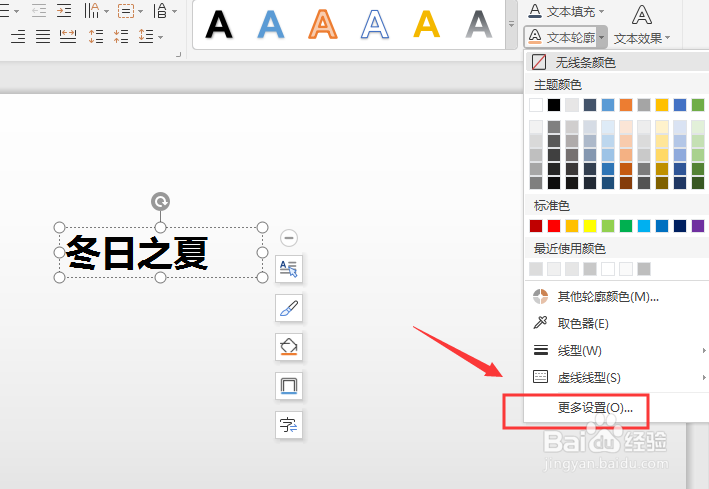This screenshot has width=709, height=489.
Task: Choose the light green standard color
Action: [x=608, y=226]
